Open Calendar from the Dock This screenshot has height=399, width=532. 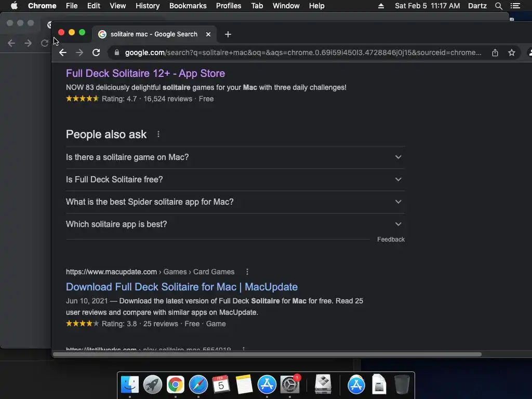221,384
